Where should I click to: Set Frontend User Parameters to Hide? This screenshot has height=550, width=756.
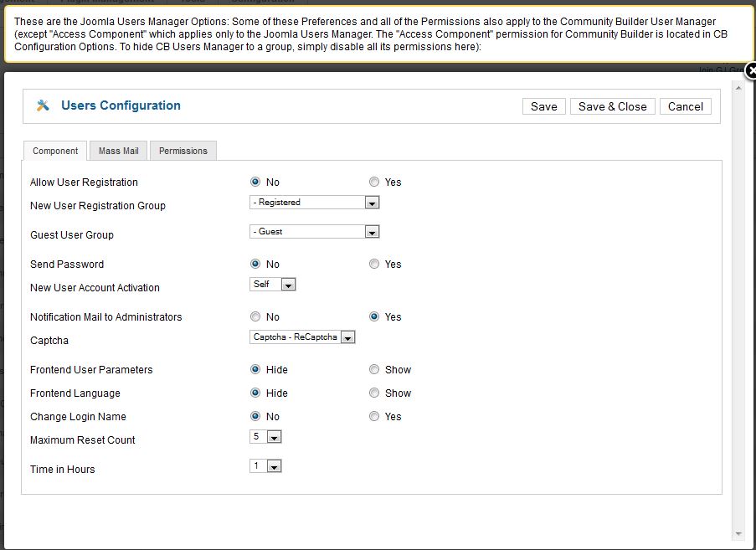(255, 369)
